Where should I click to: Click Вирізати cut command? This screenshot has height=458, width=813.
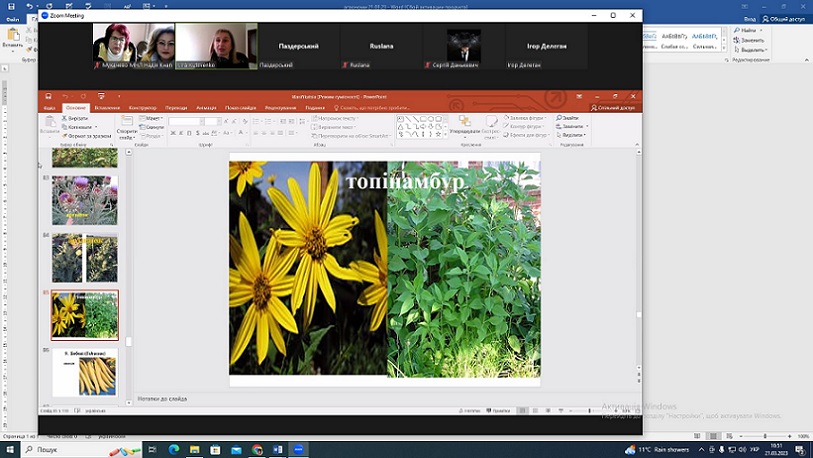pyautogui.click(x=75, y=118)
